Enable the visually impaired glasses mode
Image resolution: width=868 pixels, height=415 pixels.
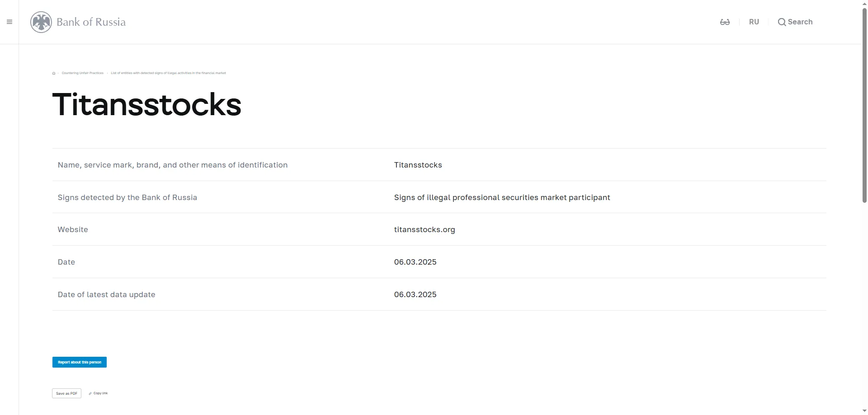point(725,22)
